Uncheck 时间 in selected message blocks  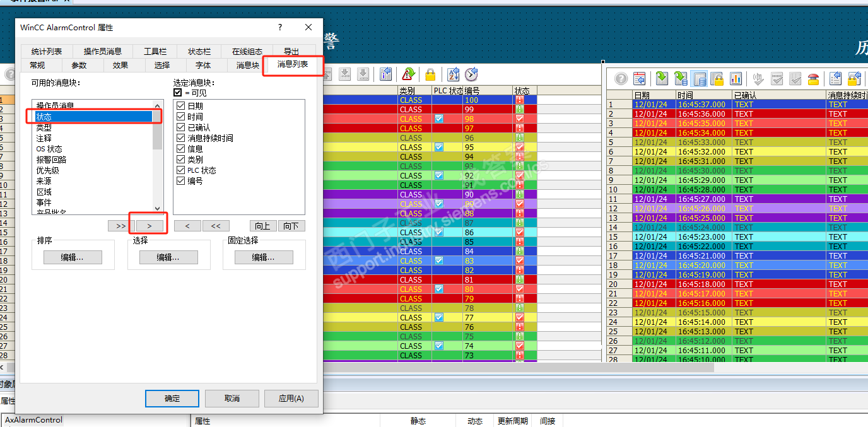pyautogui.click(x=181, y=117)
